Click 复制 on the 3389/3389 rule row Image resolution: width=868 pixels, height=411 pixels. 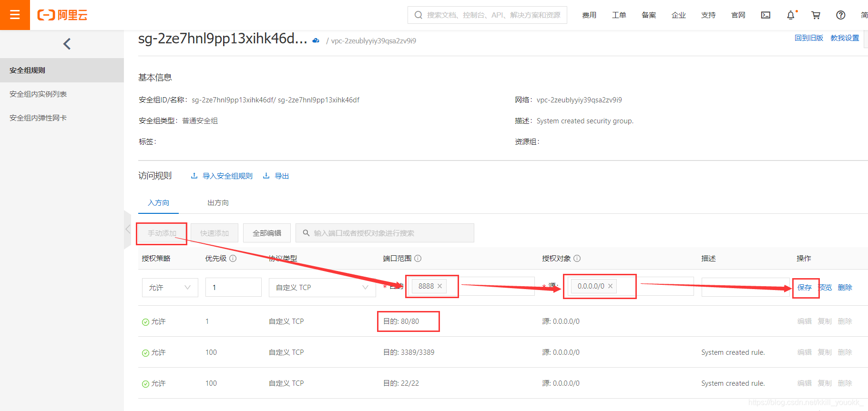click(x=825, y=352)
